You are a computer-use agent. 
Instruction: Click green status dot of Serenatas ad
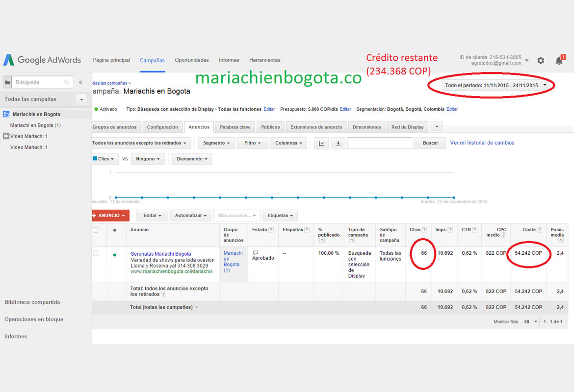point(115,255)
